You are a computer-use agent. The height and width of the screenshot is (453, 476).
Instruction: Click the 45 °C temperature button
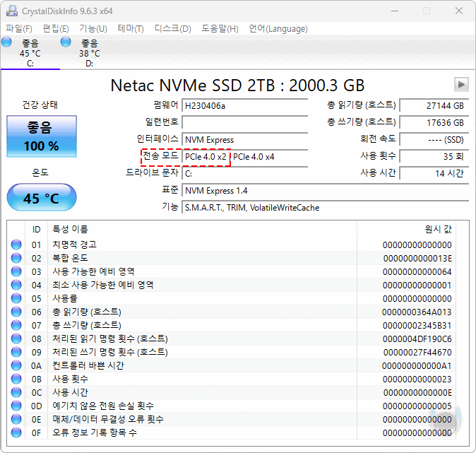tap(42, 197)
